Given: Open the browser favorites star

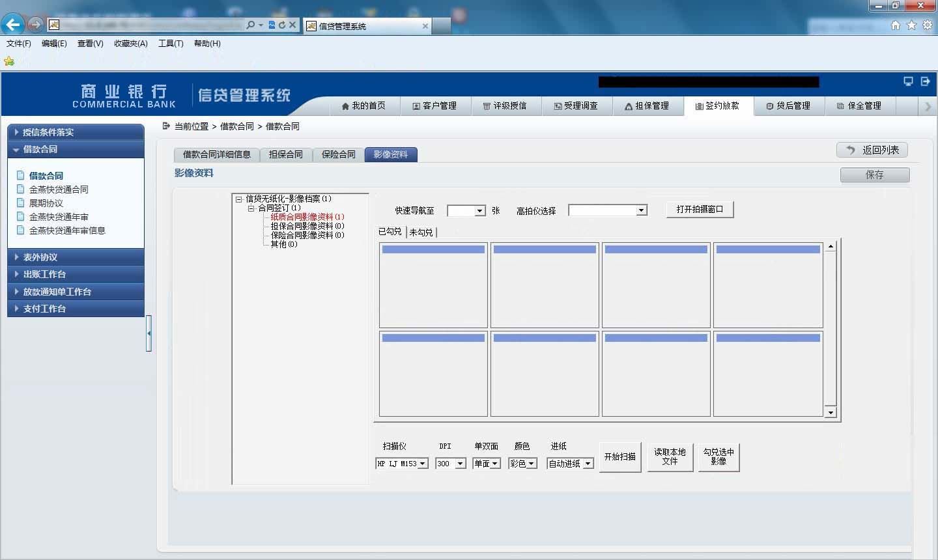Looking at the screenshot, I should 911,25.
